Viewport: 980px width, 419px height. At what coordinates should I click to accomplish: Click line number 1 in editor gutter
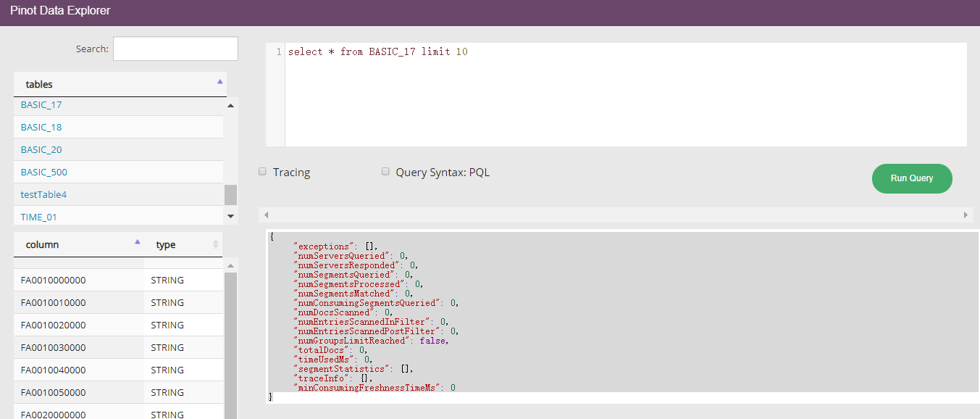coord(279,52)
